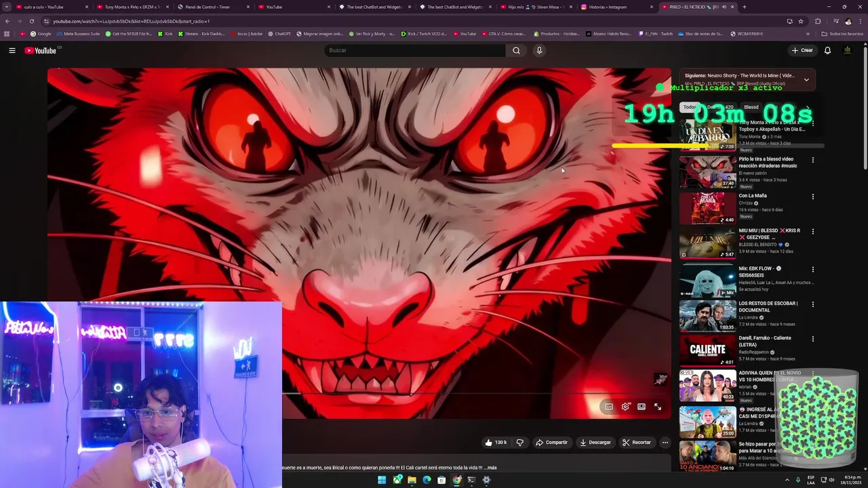This screenshot has width=868, height=488.
Task: Open Pirlo le tira a blessd video
Action: coord(768,163)
